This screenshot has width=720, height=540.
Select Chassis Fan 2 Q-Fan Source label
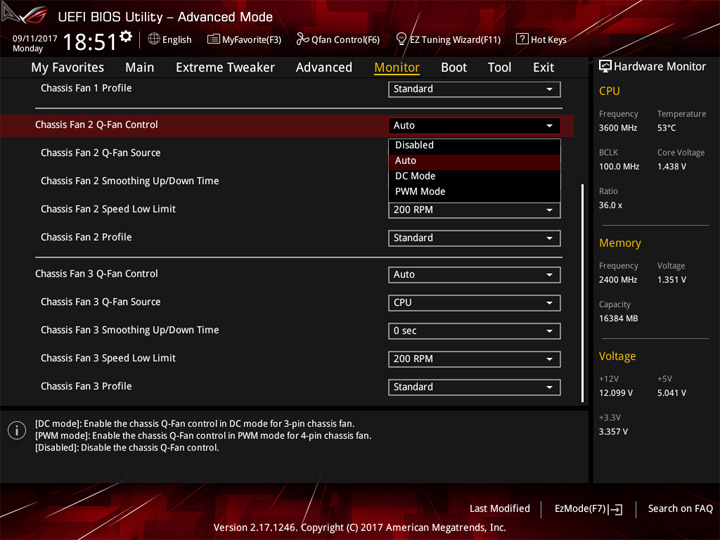coord(101,153)
